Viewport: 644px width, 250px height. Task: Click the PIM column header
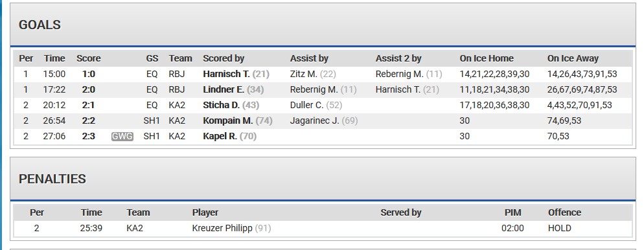(x=512, y=212)
